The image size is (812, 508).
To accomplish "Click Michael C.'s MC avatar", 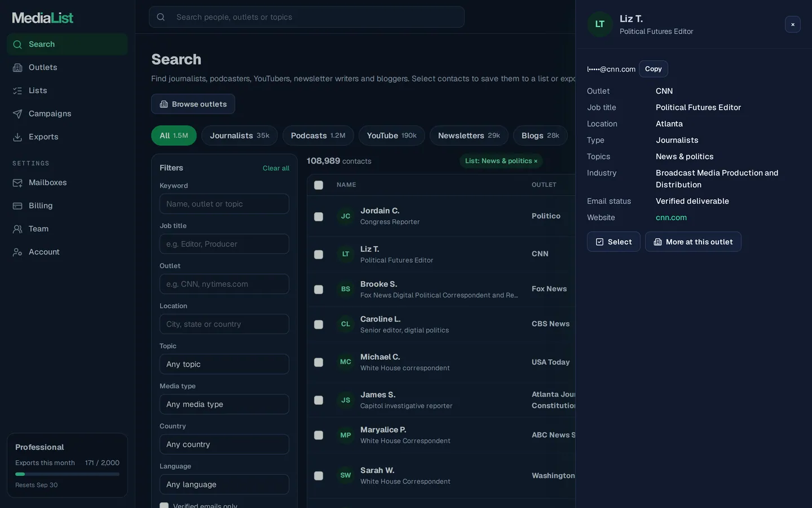I will point(346,362).
